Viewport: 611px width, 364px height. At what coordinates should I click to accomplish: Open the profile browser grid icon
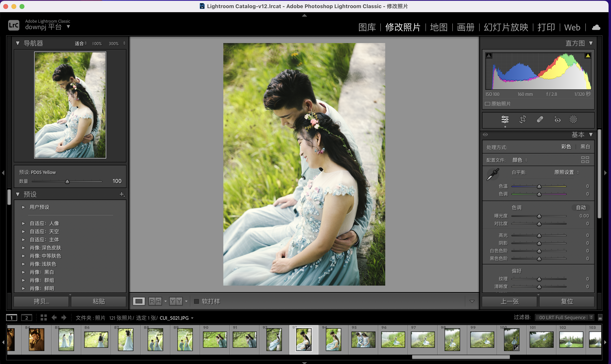585,160
